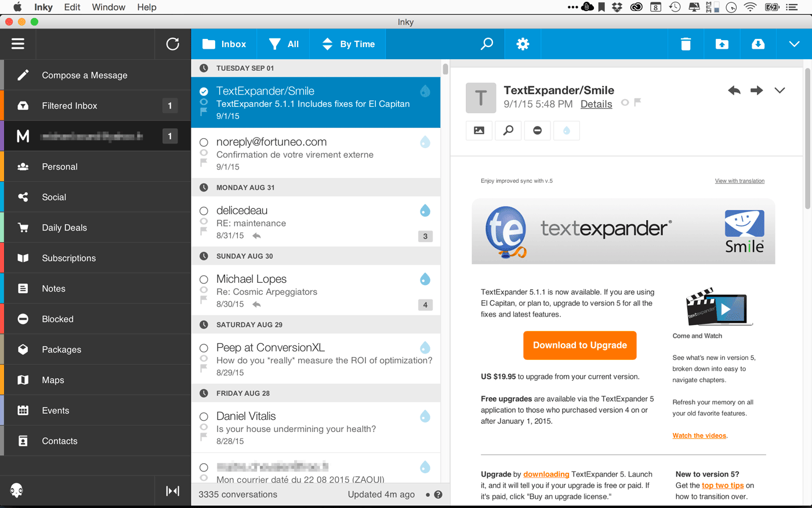Click the Compose a Message pencil icon

(23, 75)
